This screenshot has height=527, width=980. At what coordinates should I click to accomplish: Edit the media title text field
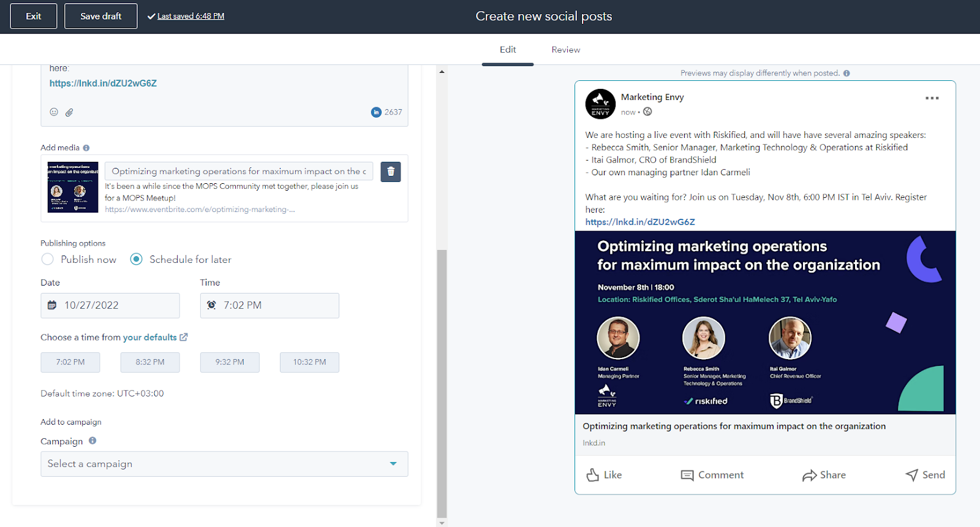[x=239, y=172]
